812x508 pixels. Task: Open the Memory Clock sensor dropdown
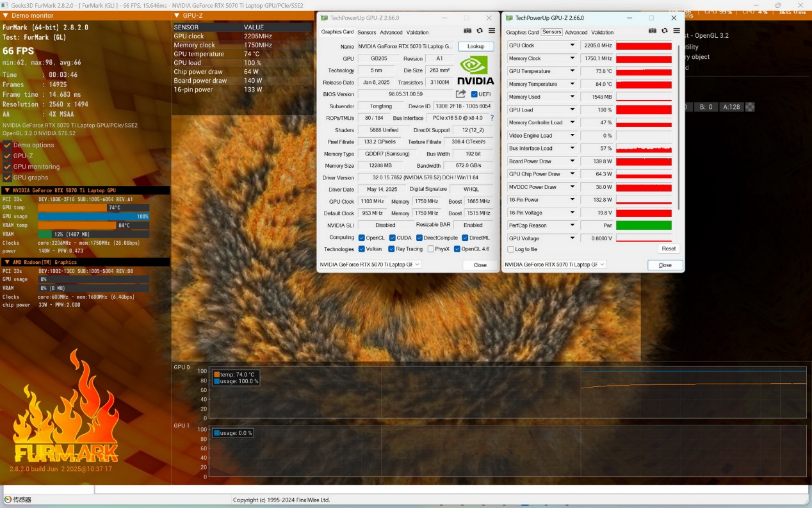(x=572, y=58)
